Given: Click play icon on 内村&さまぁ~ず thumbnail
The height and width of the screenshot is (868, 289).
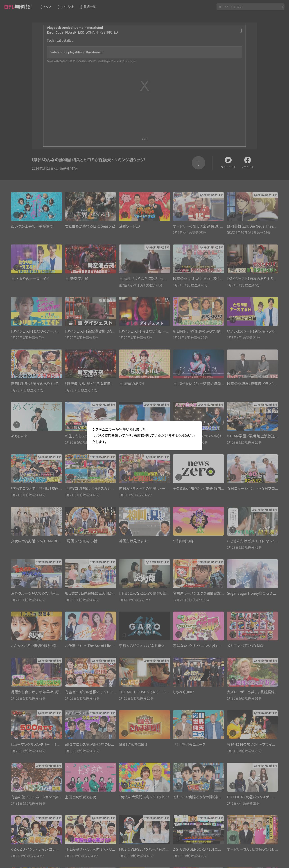Looking at the screenshot, I should point(124,477).
